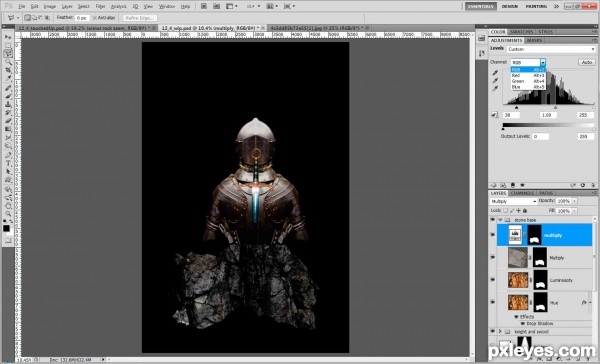Click Feather input field
600x364 pixels.
tap(82, 18)
